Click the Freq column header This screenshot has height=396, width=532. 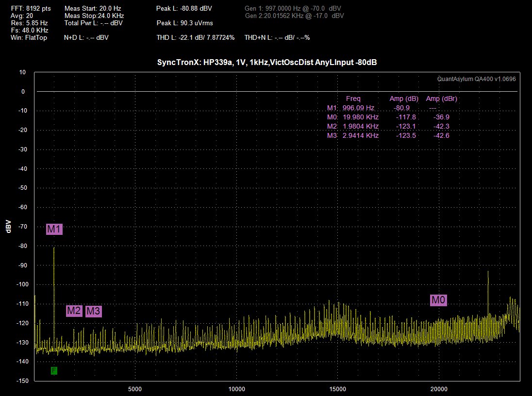coord(353,99)
